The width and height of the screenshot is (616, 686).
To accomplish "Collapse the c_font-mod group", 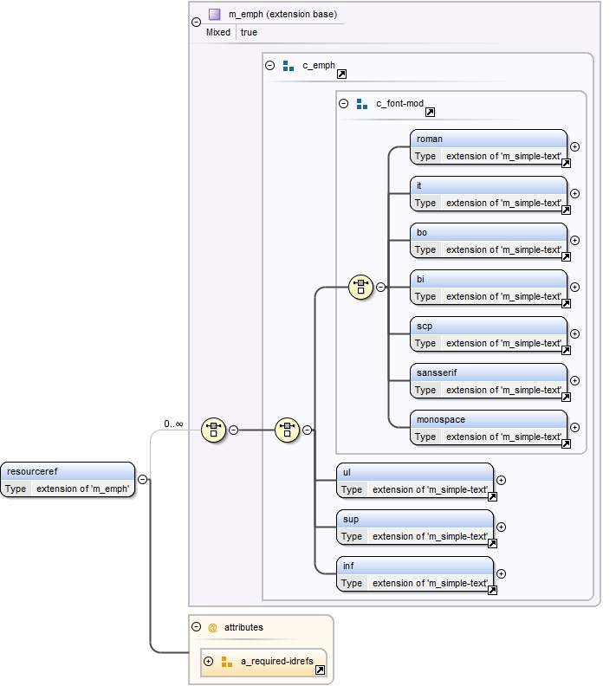I will (x=343, y=103).
